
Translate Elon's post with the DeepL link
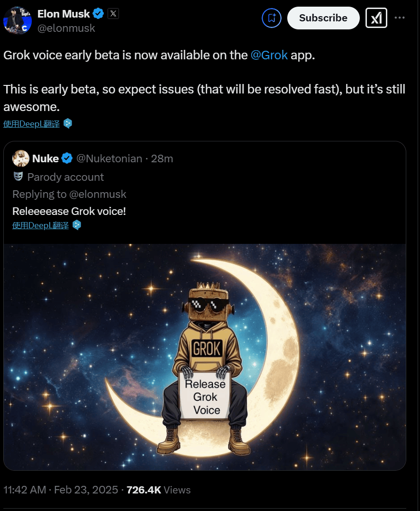pyautogui.click(x=31, y=124)
